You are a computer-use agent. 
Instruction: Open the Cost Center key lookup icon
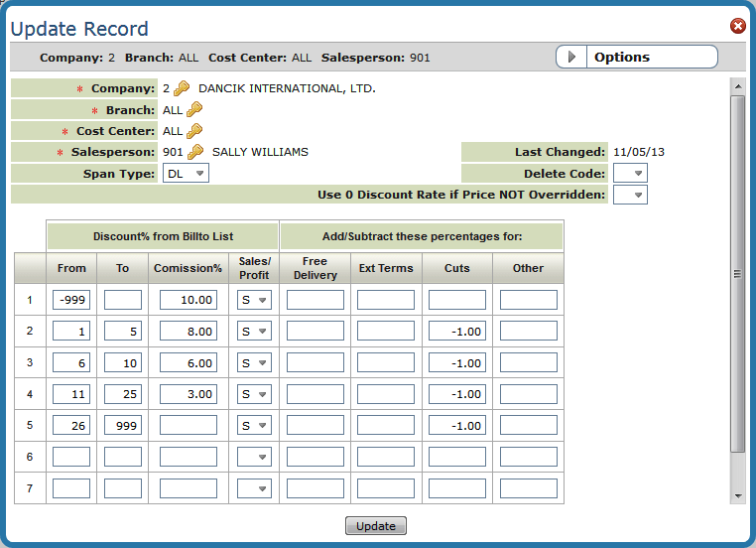point(193,131)
